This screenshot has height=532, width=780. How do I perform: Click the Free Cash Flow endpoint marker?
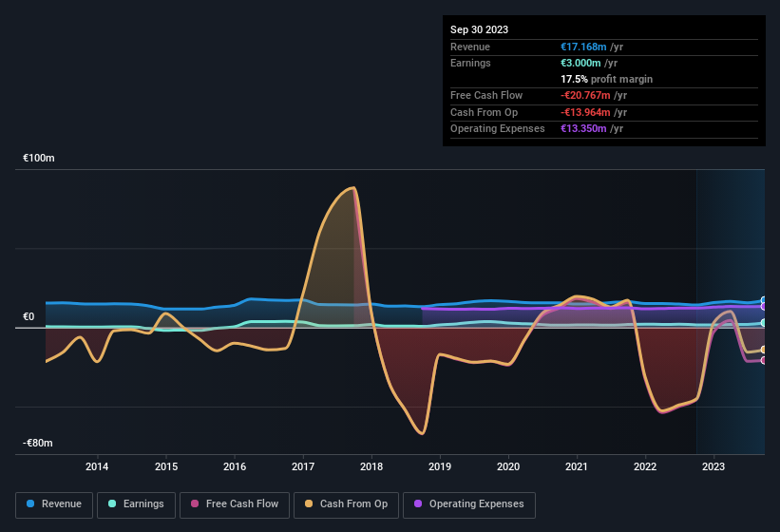pyautogui.click(x=764, y=360)
